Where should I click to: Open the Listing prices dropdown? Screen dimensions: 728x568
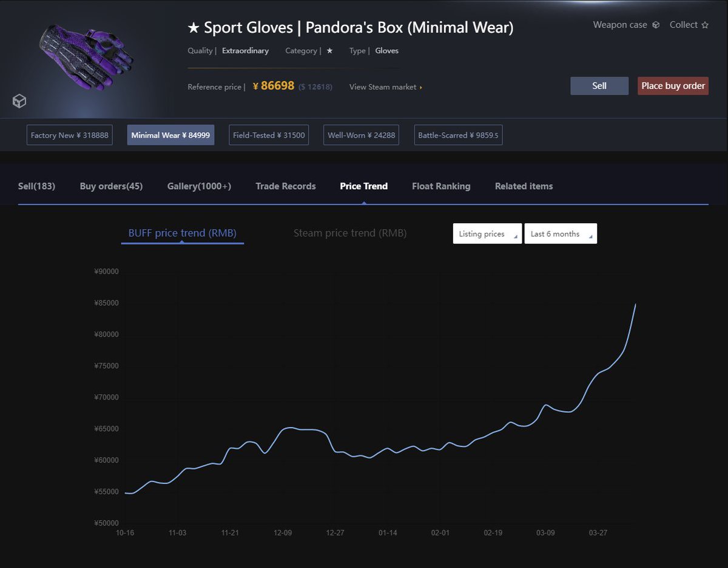487,233
